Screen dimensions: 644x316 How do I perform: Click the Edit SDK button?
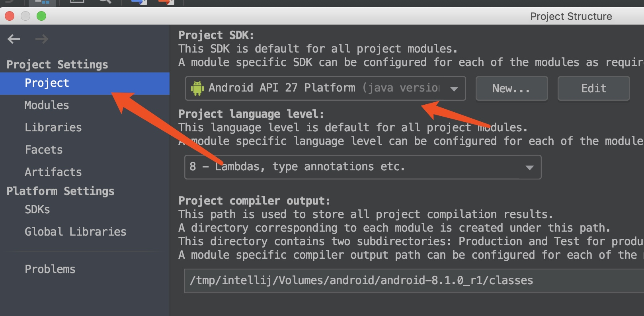point(593,88)
